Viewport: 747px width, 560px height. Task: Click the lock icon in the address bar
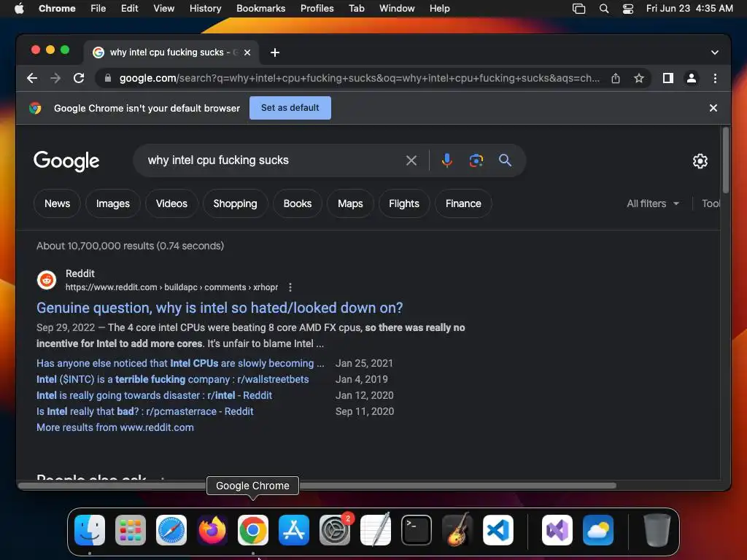pyautogui.click(x=108, y=78)
